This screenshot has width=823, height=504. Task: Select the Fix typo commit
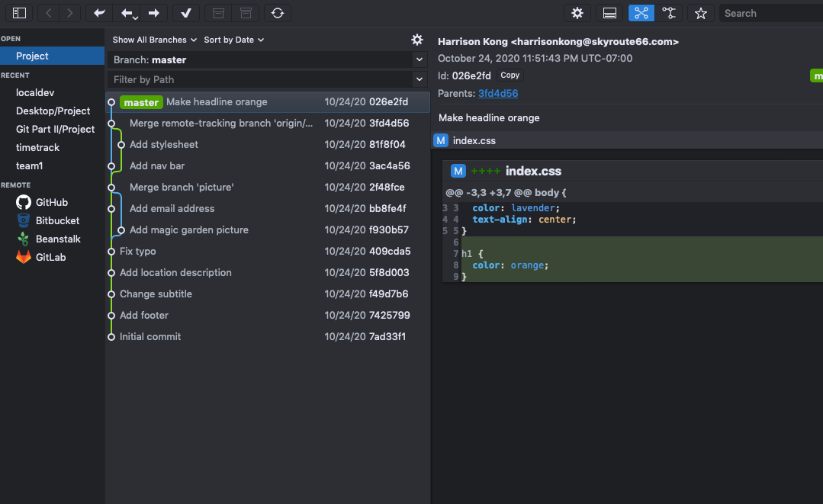tap(138, 251)
